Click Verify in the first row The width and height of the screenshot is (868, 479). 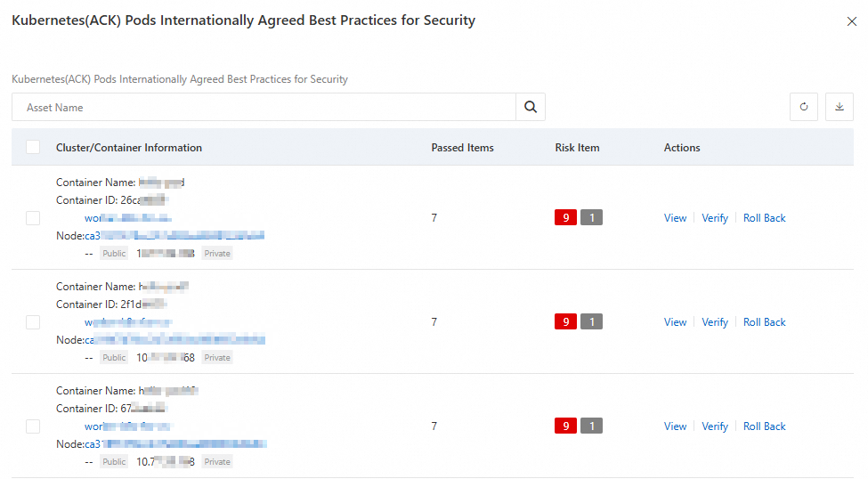(x=715, y=218)
